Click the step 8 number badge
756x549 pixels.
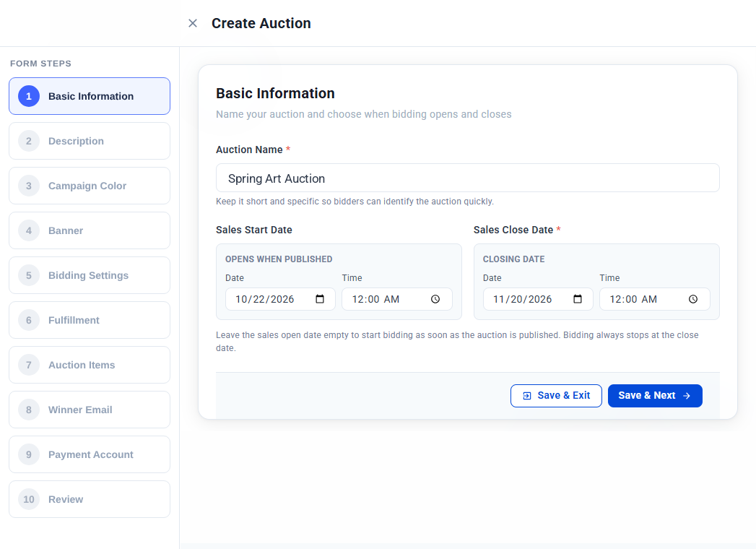(29, 410)
